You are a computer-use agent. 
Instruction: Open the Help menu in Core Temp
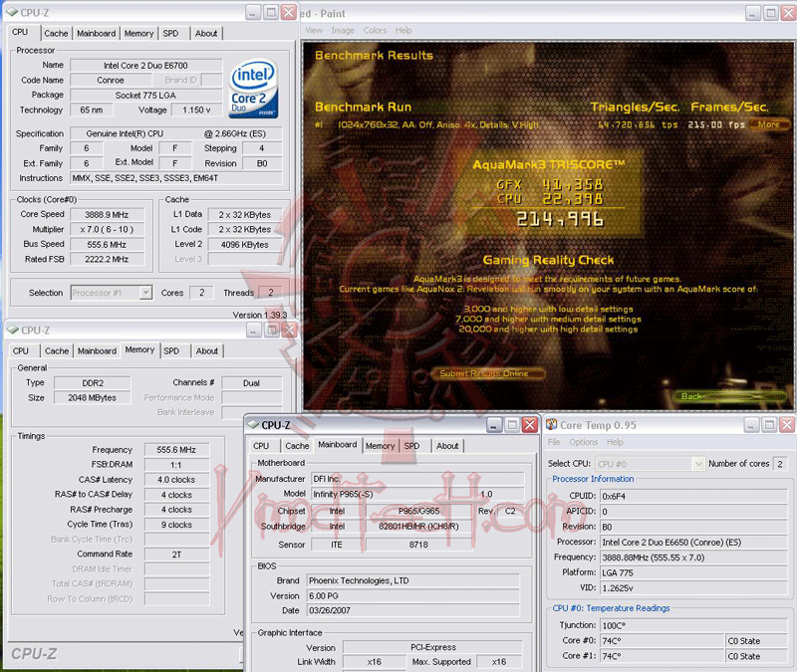point(615,442)
